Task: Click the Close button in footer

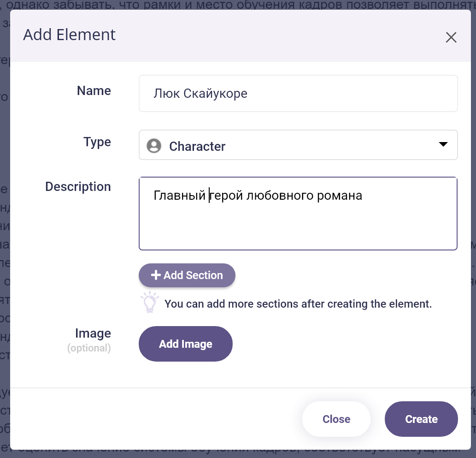Action: coord(336,419)
